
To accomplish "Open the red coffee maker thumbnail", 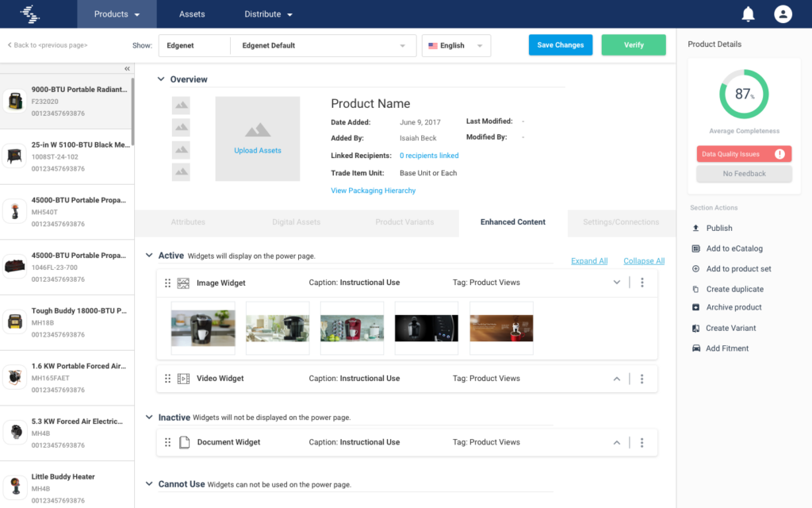I will [x=352, y=328].
